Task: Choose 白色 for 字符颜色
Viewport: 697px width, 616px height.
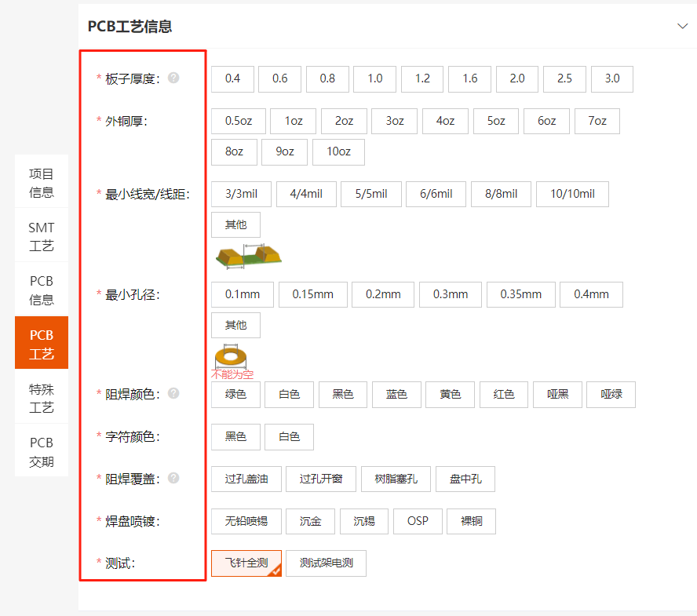Action: 290,437
